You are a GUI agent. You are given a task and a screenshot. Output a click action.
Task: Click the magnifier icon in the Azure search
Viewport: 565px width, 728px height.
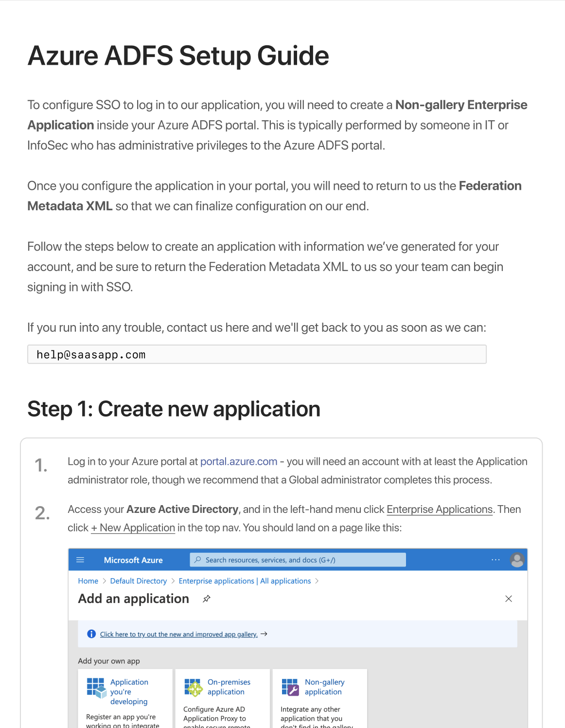tap(198, 560)
